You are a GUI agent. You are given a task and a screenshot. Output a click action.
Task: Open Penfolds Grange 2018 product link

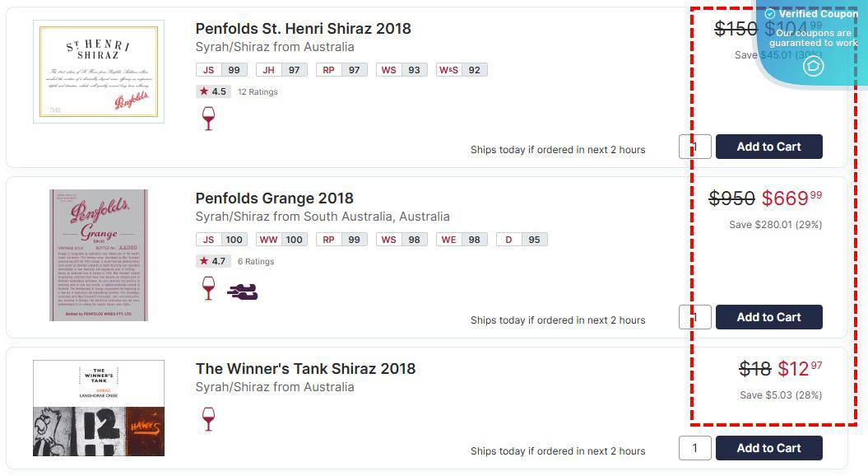(274, 198)
